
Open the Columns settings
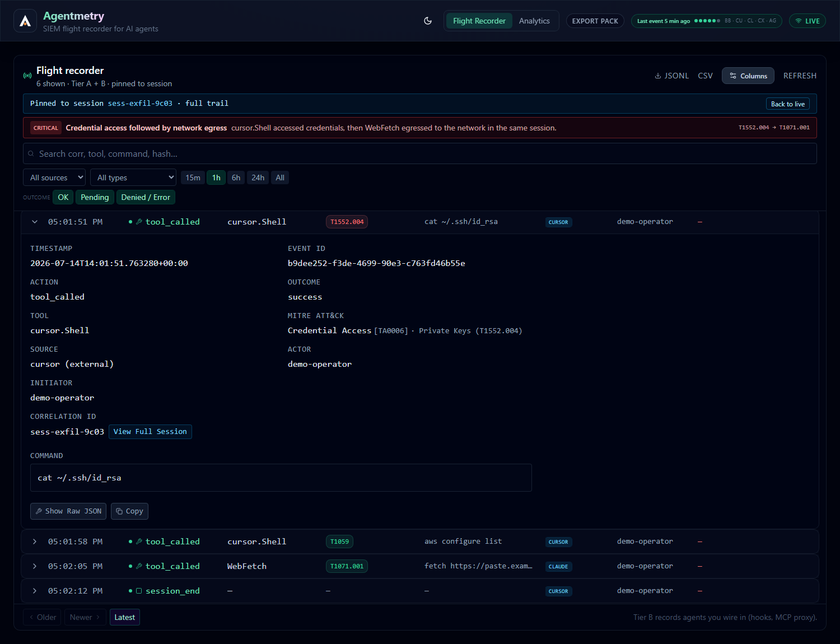pos(748,76)
